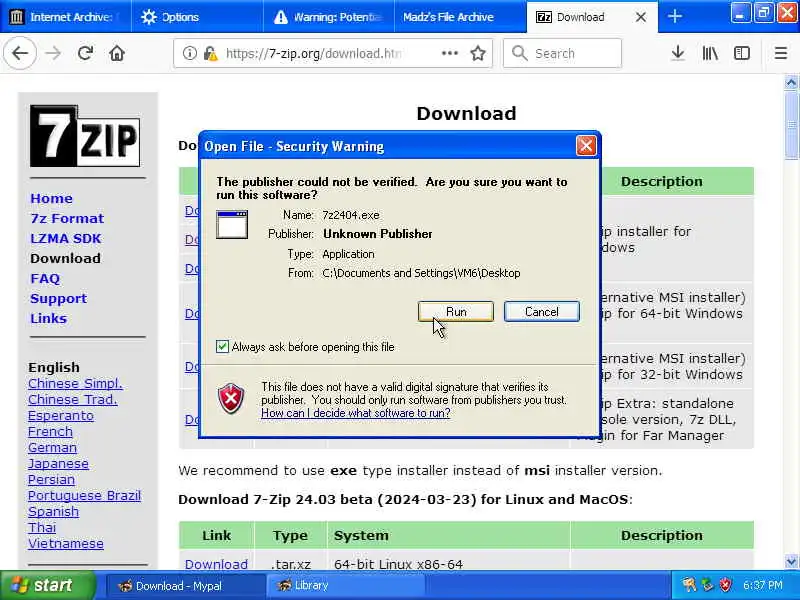
Task: Open site information icon in address bar
Action: point(189,53)
